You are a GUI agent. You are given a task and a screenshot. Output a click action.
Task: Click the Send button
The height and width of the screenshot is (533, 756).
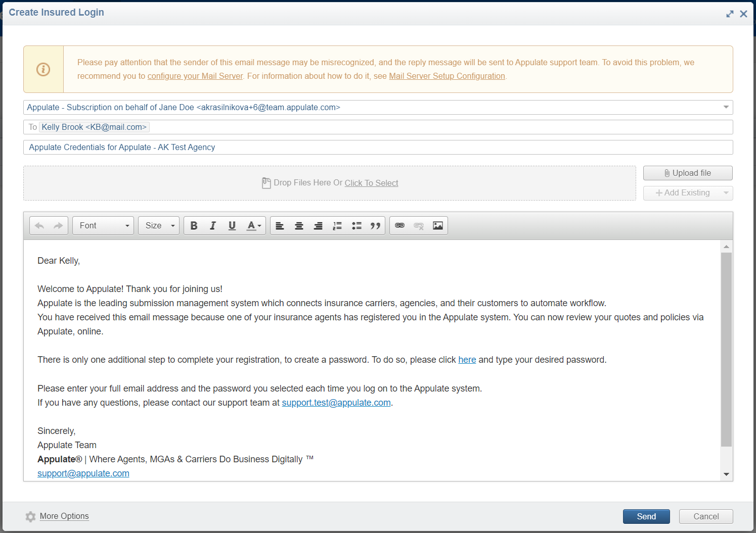[x=646, y=516]
